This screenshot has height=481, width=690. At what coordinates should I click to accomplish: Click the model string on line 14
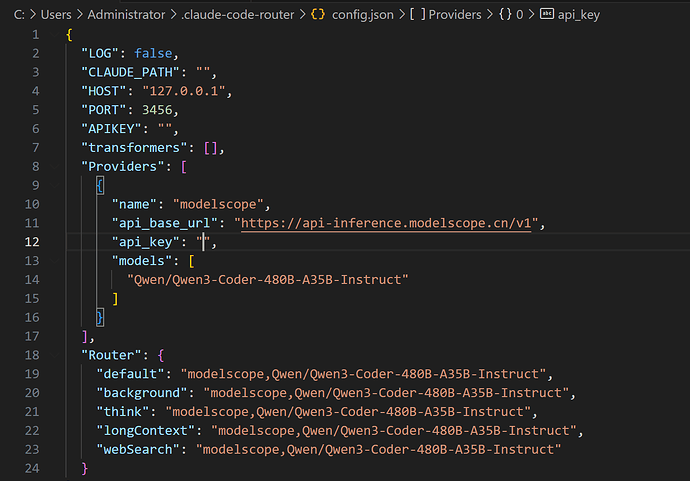[268, 280]
